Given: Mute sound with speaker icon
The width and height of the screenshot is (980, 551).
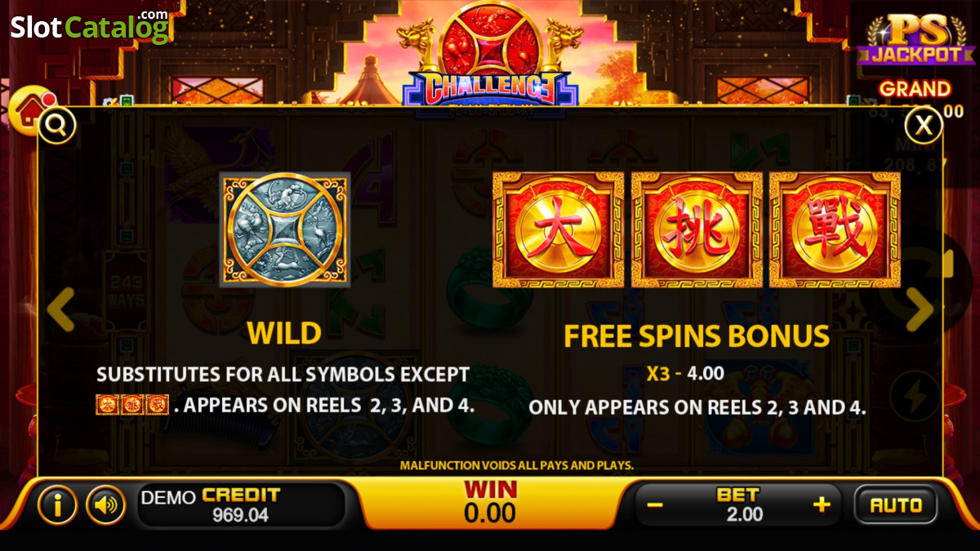Looking at the screenshot, I should pyautogui.click(x=105, y=505).
